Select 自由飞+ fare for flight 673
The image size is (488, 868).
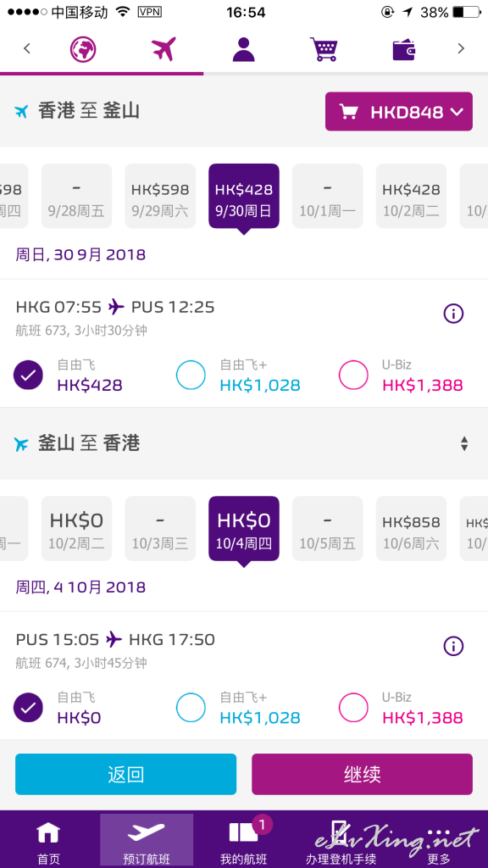coord(191,376)
